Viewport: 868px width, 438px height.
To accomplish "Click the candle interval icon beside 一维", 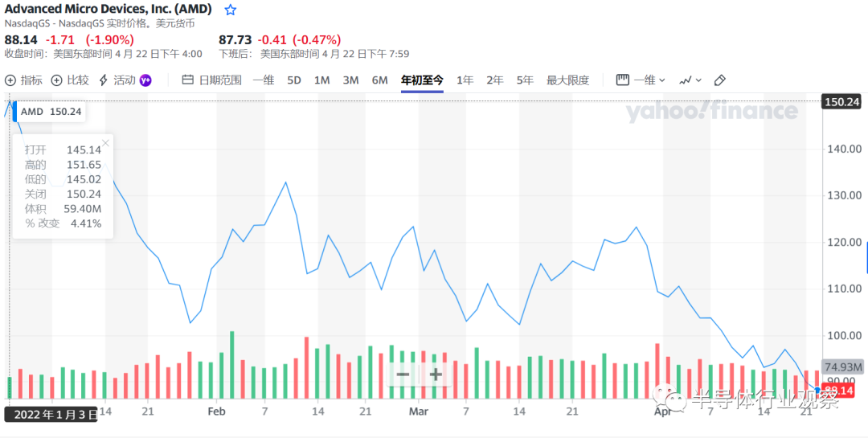I will point(623,80).
